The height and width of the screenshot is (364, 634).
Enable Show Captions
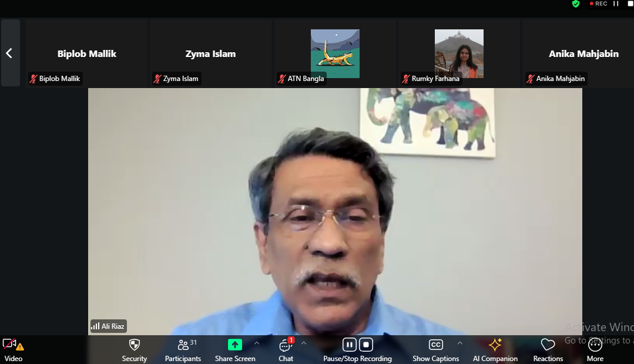click(x=435, y=350)
